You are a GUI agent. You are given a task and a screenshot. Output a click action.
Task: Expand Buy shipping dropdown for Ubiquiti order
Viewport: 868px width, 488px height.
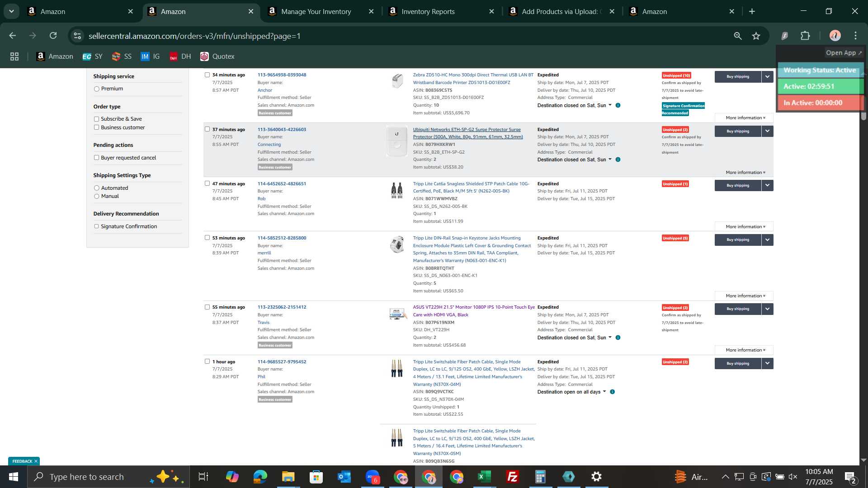(x=767, y=131)
